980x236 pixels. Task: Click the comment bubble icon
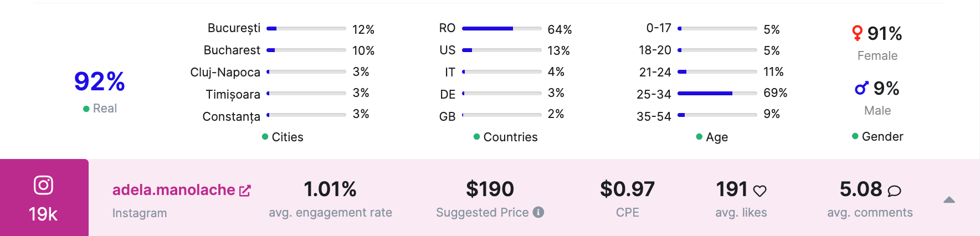pyautogui.click(x=894, y=191)
